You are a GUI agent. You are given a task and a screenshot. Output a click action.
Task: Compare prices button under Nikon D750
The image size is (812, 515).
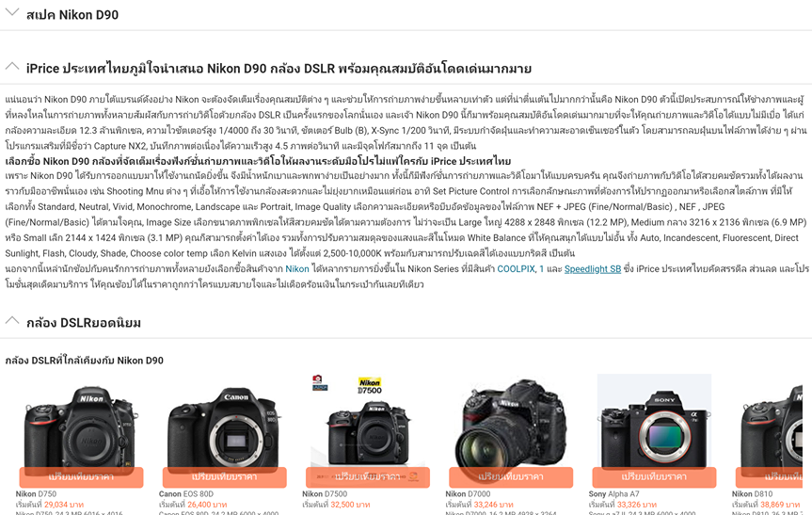coord(81,476)
